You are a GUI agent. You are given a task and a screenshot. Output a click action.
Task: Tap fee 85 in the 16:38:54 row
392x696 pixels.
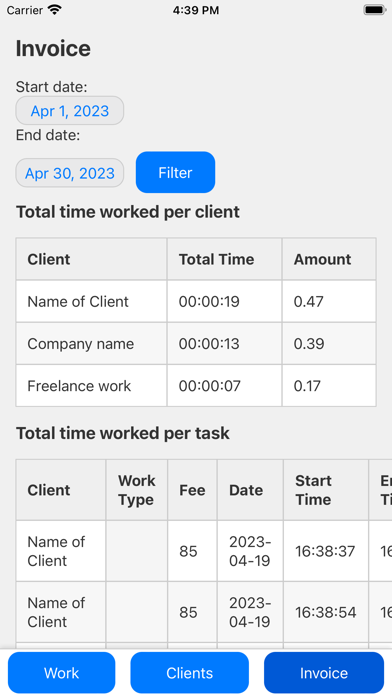point(188,613)
